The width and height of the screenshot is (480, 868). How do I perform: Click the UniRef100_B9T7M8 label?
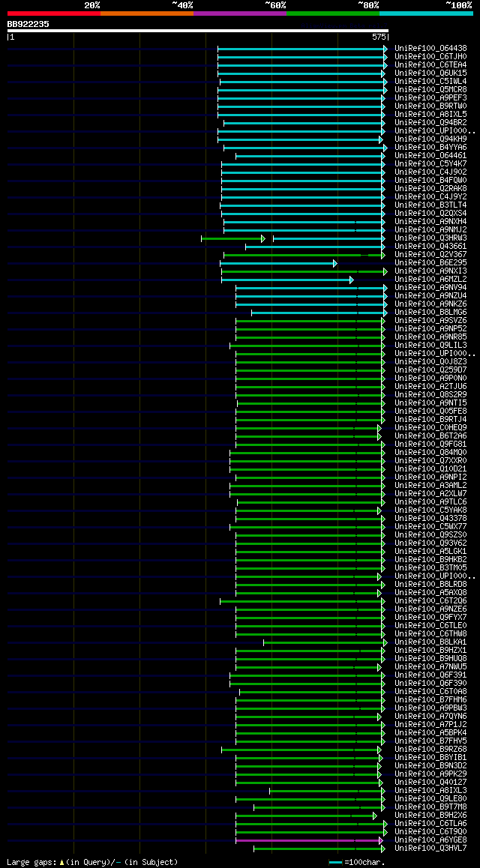point(430,807)
